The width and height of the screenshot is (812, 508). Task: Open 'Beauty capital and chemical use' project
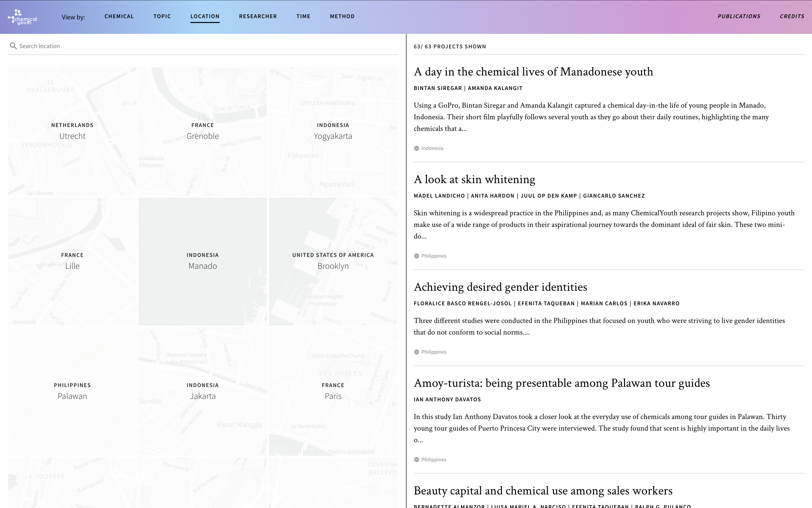(x=543, y=491)
